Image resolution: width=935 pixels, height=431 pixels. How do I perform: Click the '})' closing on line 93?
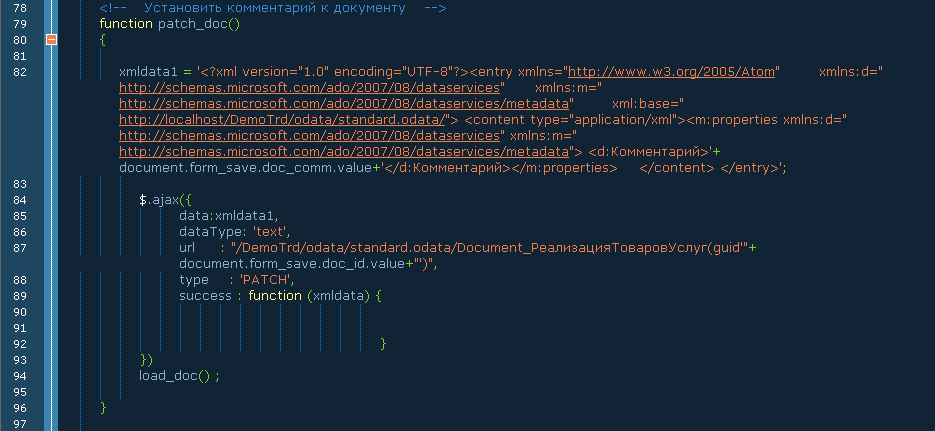point(146,359)
